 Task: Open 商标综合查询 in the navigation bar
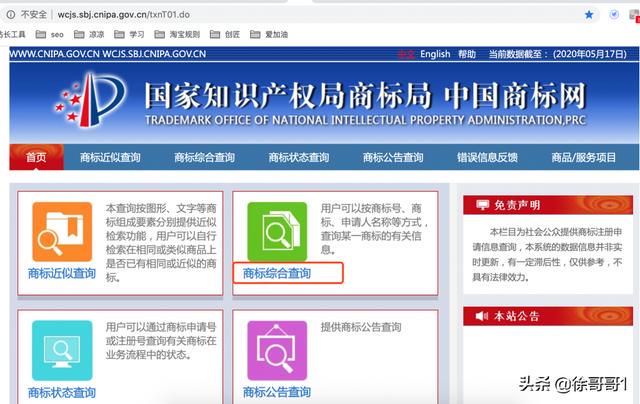(x=204, y=157)
